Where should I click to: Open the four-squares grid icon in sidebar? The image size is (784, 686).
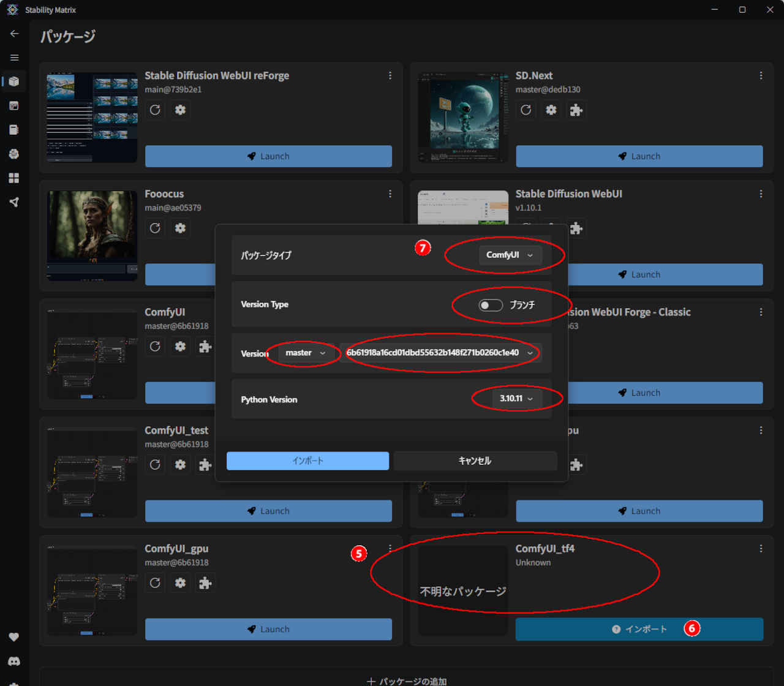point(14,178)
